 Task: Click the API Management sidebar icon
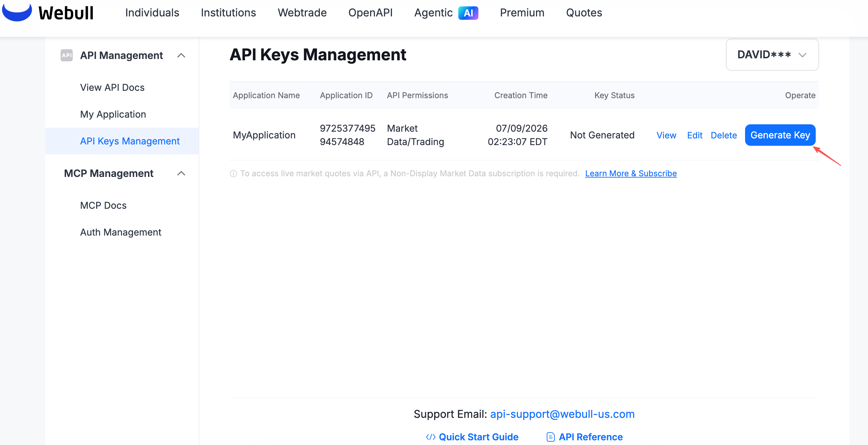click(67, 55)
